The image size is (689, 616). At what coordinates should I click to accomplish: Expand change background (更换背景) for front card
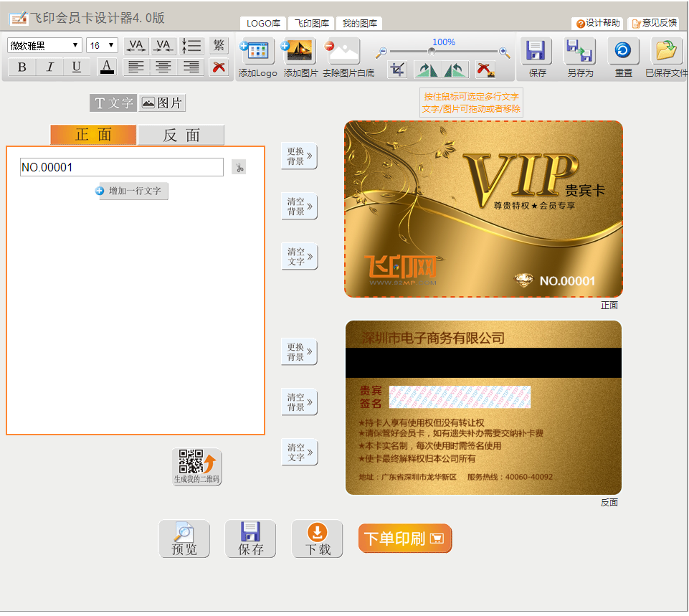click(x=299, y=156)
